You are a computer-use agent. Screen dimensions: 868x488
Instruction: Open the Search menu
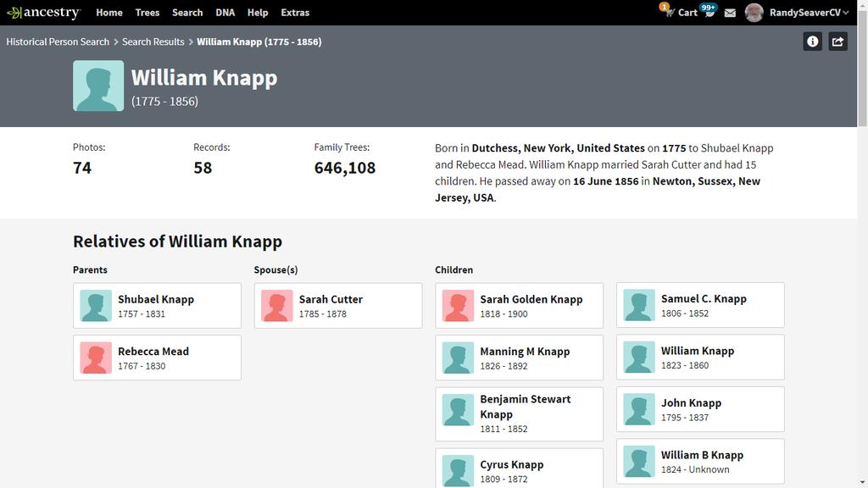click(x=187, y=12)
